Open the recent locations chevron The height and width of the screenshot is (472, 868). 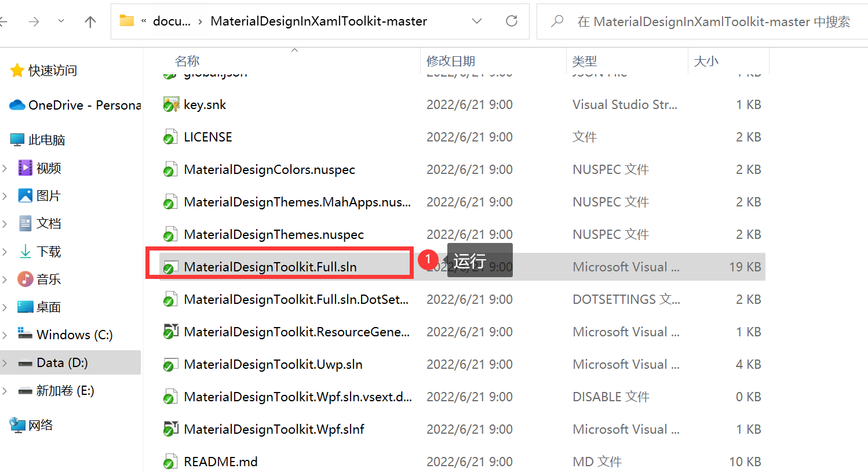tap(61, 21)
